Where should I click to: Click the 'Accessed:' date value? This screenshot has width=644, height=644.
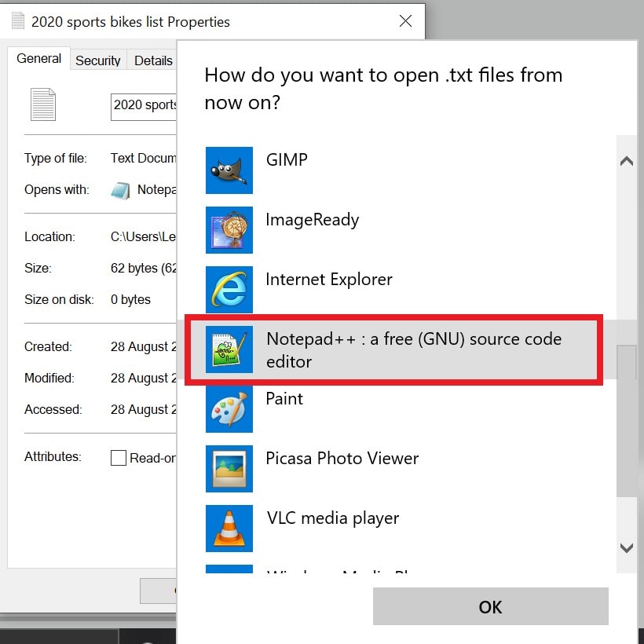click(144, 409)
